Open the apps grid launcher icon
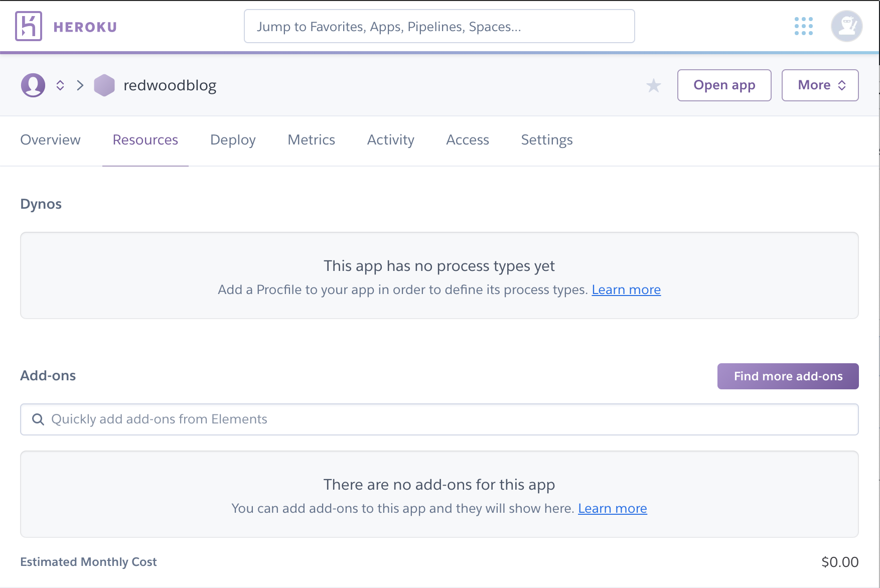The height and width of the screenshot is (588, 880). (803, 26)
